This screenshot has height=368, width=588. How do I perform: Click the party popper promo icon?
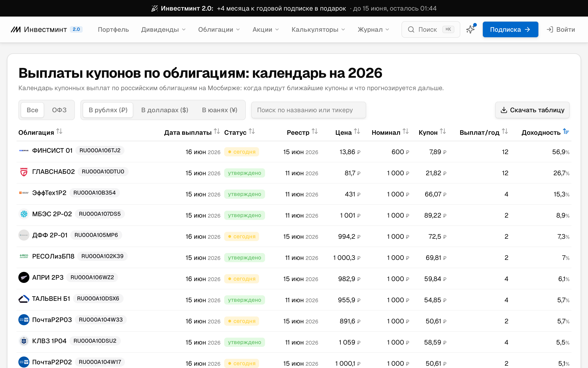point(155,8)
